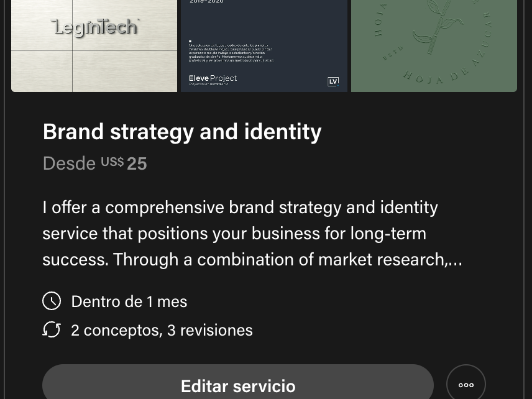This screenshot has height=399, width=532.
Task: Click the Brand strategy and identity title
Action: coord(182,132)
